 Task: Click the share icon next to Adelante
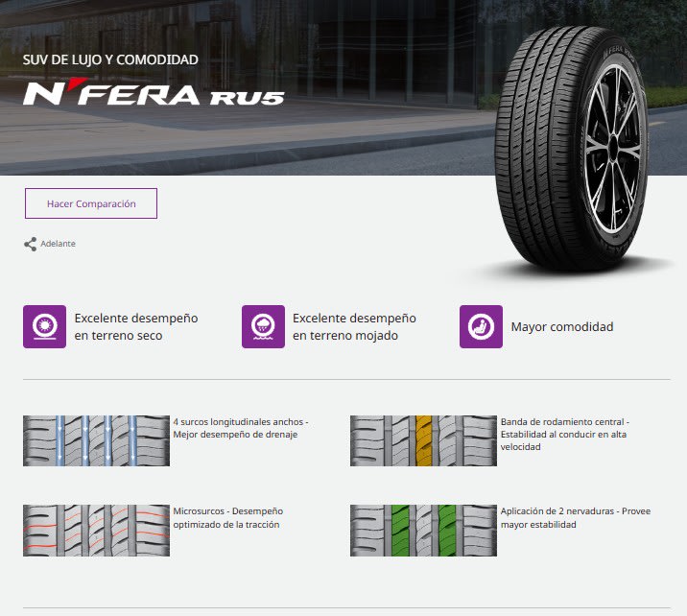coord(31,244)
